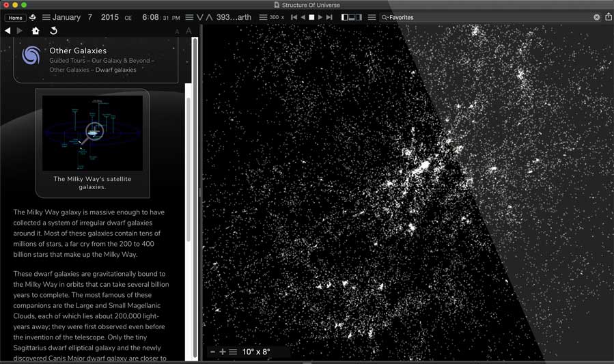The height and width of the screenshot is (364, 614).
Task: Open the time flow rate menu
Action: point(263,17)
